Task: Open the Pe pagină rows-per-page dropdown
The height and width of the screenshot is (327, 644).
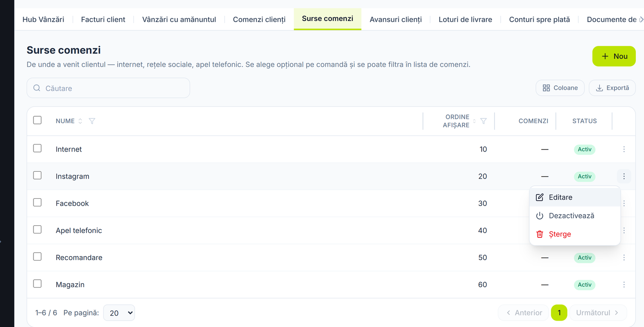Action: tap(119, 313)
